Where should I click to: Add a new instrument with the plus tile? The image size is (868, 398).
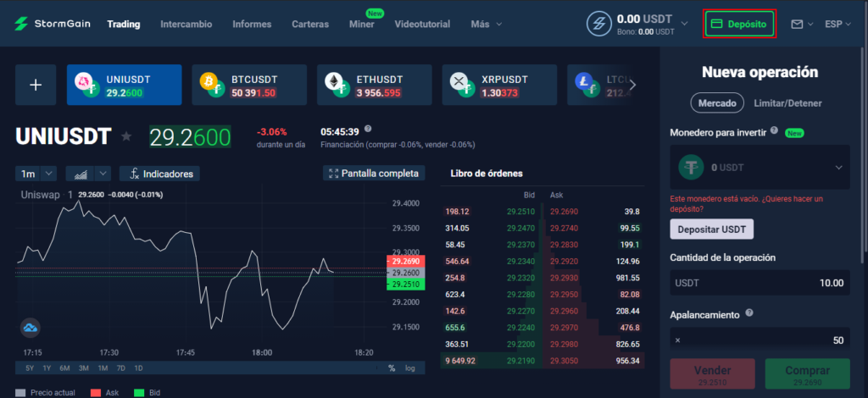click(x=36, y=86)
